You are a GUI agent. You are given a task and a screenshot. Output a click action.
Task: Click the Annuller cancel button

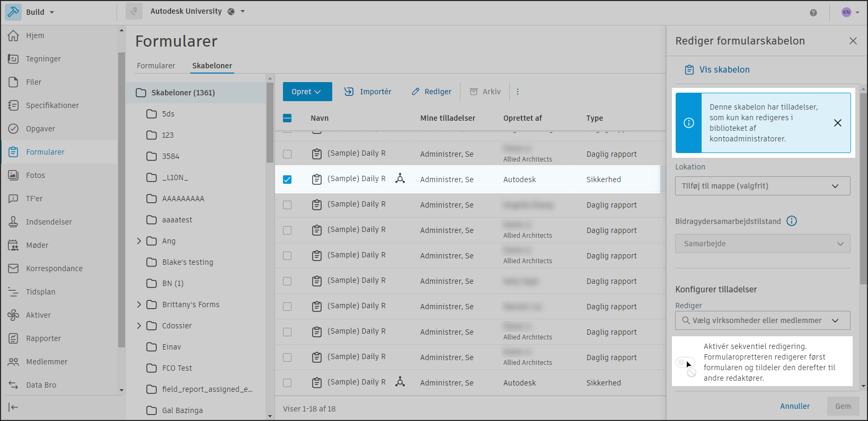(x=795, y=406)
